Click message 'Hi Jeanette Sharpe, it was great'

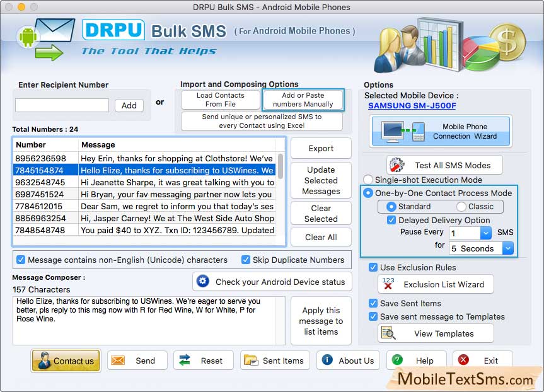tap(177, 182)
